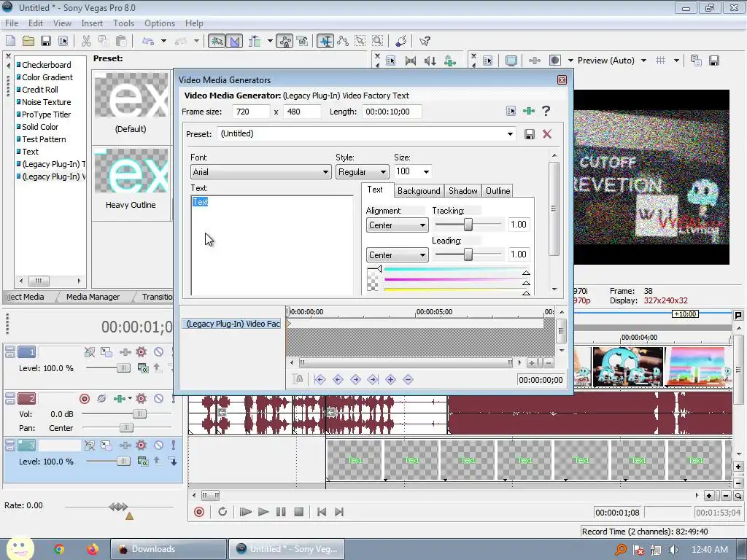Adjust the Vol fader on track 2
747x560 pixels.
[139, 414]
